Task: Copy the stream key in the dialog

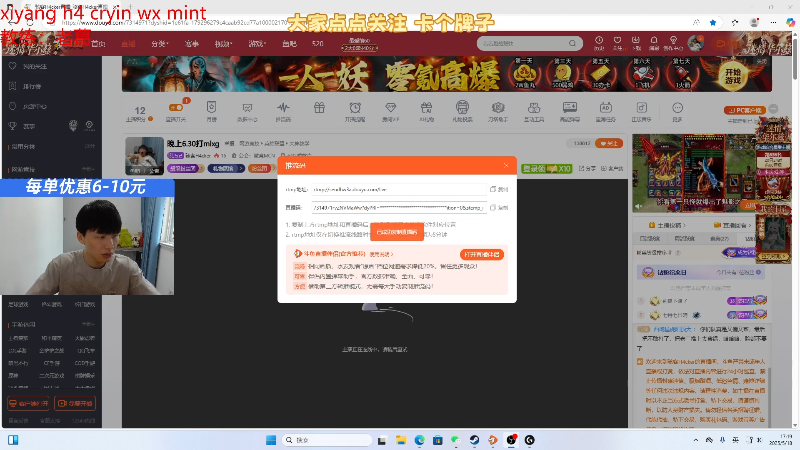Action: click(x=498, y=208)
